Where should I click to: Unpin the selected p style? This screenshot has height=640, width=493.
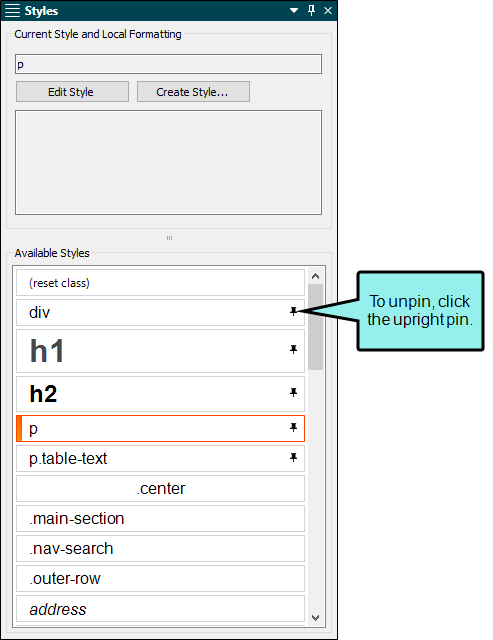pos(293,428)
